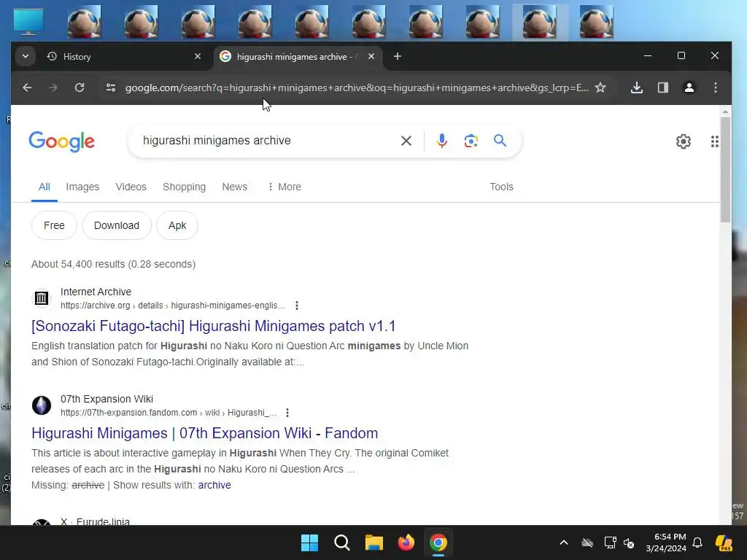Viewport: 747px width, 560px height.
Task: Go back to the previous page in Chrome
Action: coord(27,87)
